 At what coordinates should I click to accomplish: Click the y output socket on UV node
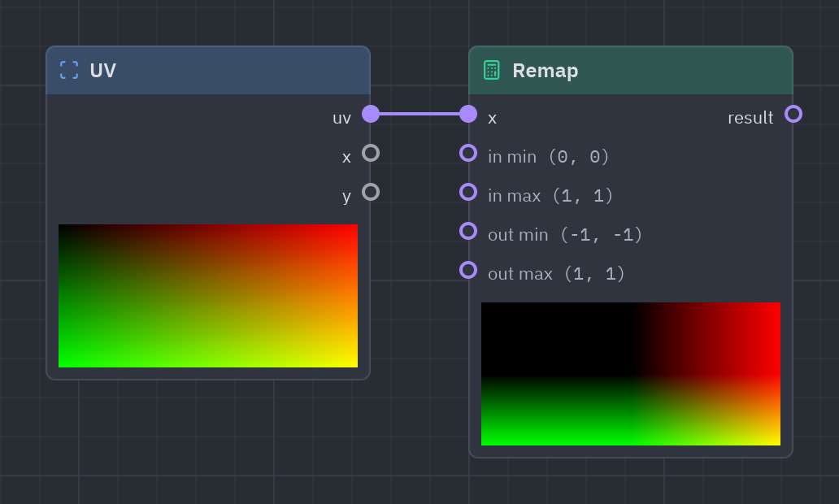click(x=371, y=192)
